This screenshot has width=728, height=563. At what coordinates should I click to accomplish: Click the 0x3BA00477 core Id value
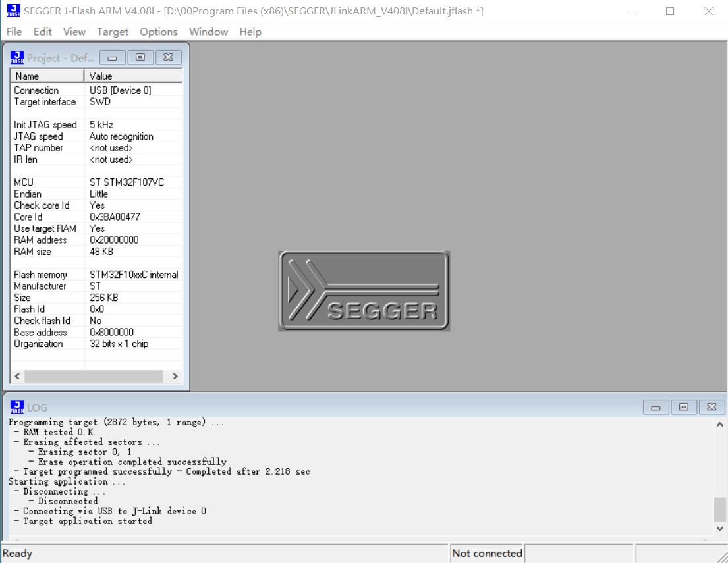tap(115, 217)
